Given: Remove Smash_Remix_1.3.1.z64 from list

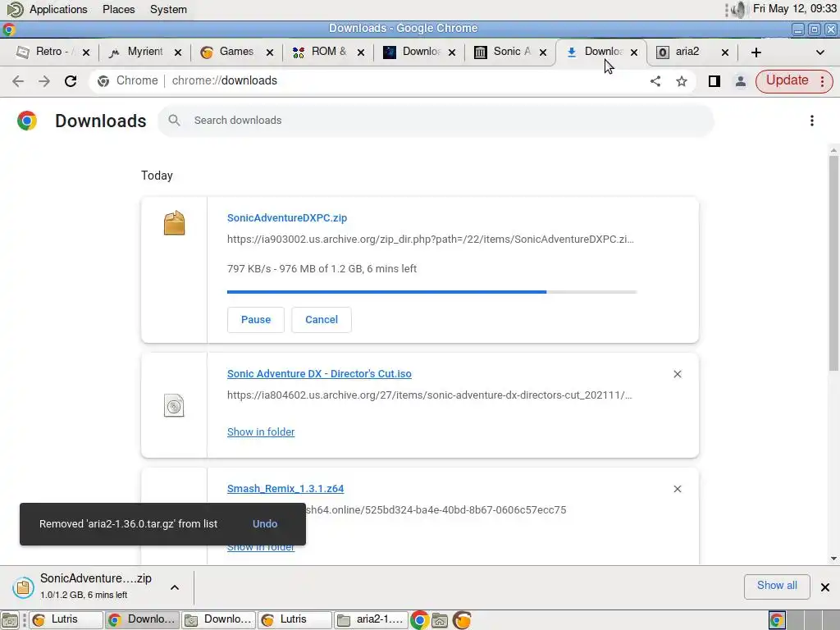Looking at the screenshot, I should click(x=677, y=489).
